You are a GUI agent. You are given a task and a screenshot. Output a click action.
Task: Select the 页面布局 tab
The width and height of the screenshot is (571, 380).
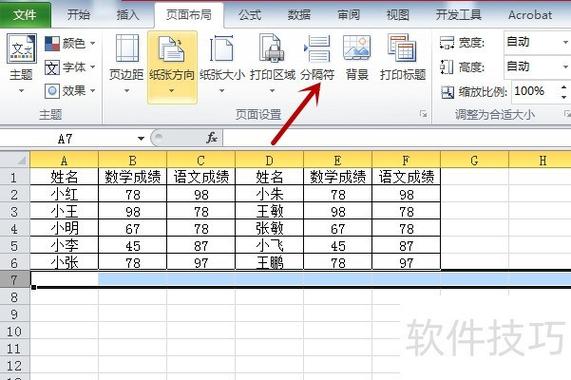click(189, 15)
